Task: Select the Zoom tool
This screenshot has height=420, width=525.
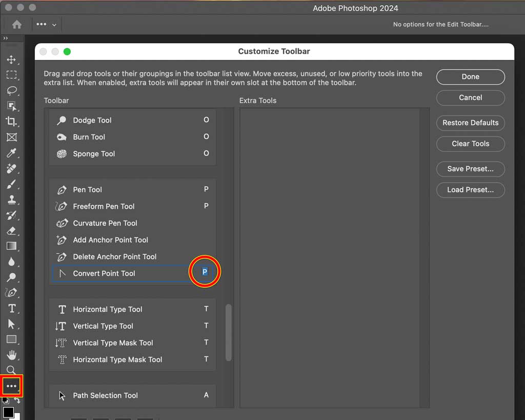Action: click(x=11, y=370)
